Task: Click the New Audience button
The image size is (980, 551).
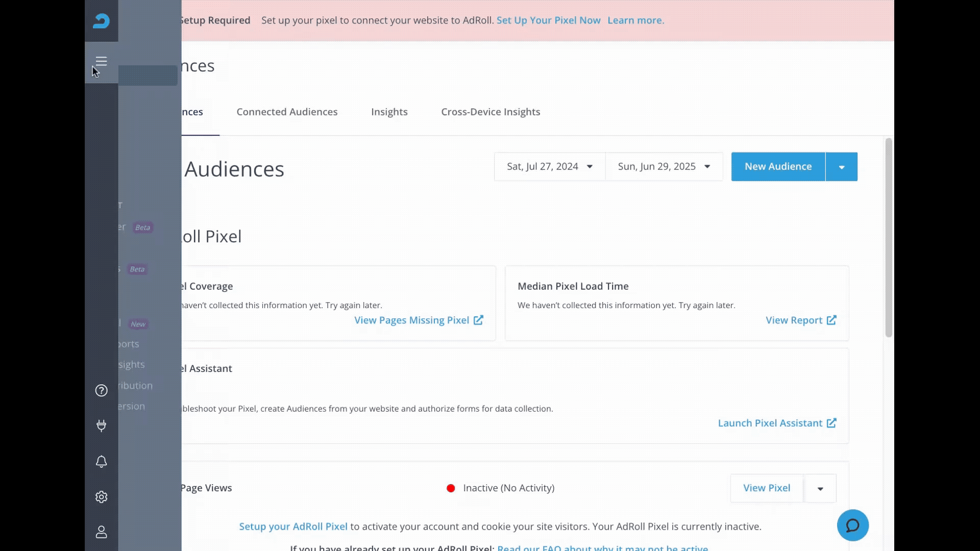Action: click(x=778, y=167)
